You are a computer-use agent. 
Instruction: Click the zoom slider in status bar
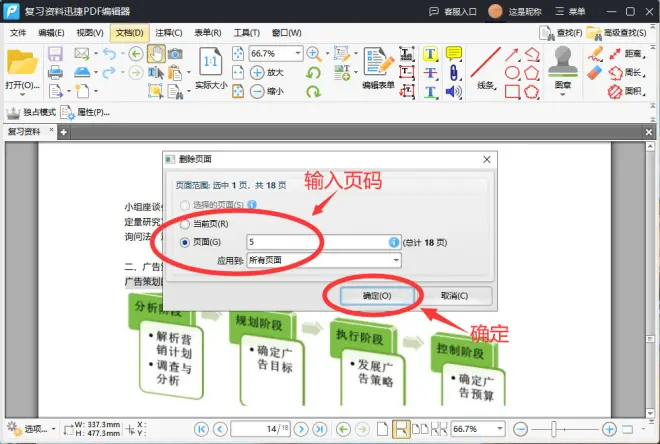[x=564, y=429]
